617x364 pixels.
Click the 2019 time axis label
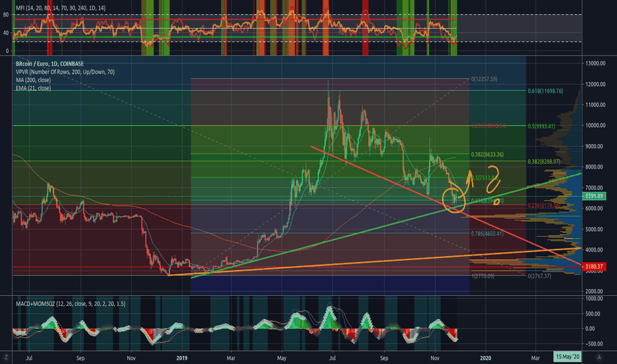coord(182,358)
